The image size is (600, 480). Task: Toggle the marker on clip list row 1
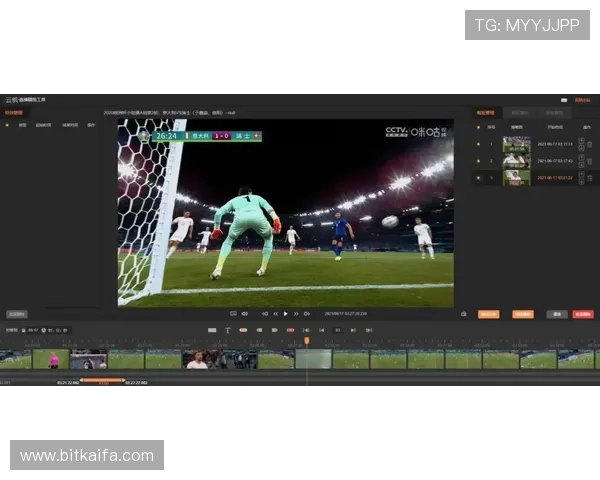479,144
